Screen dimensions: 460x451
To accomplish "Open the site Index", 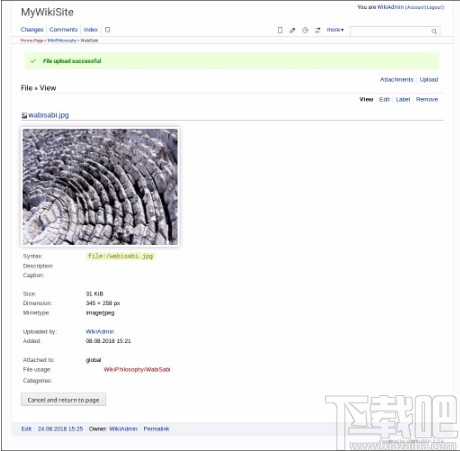I will point(91,30).
